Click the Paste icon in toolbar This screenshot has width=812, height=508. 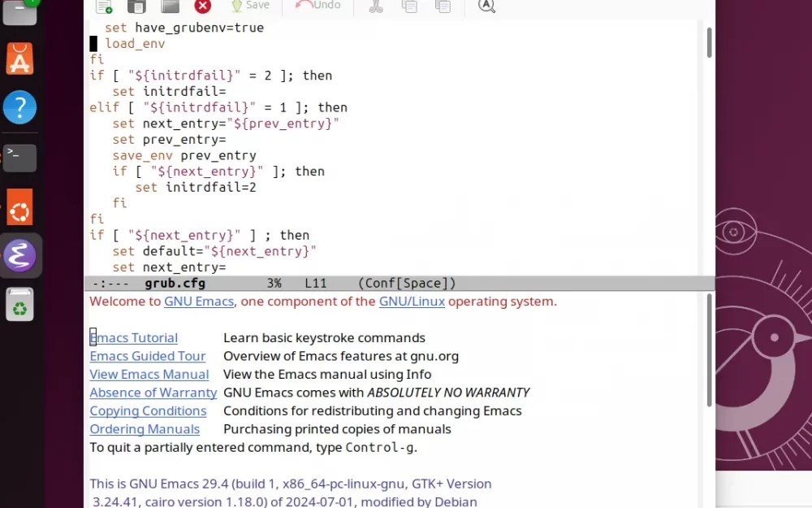[x=443, y=7]
